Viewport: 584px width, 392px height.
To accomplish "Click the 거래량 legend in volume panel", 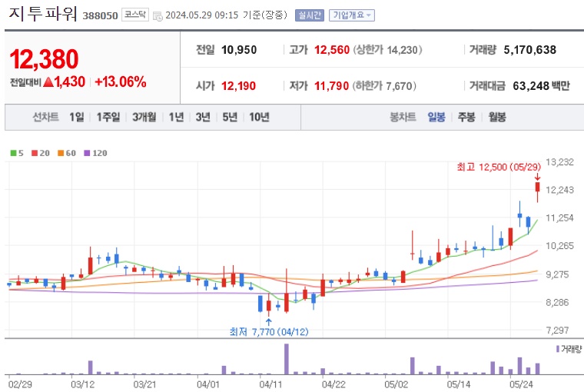I will pos(569,349).
